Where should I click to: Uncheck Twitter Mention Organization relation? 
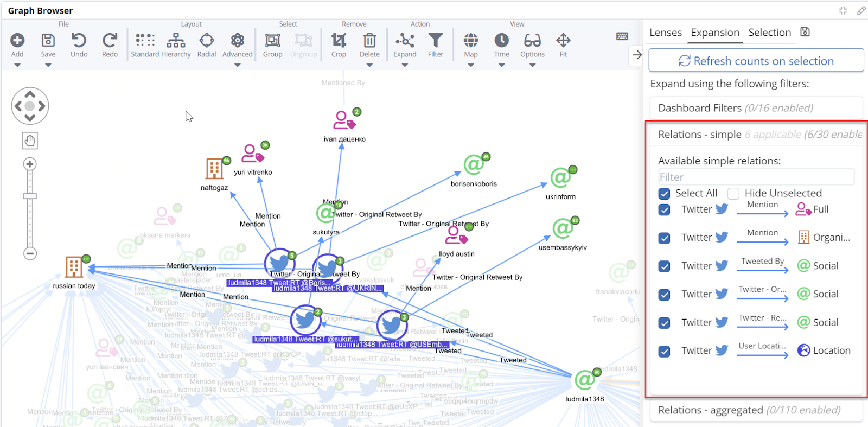664,238
